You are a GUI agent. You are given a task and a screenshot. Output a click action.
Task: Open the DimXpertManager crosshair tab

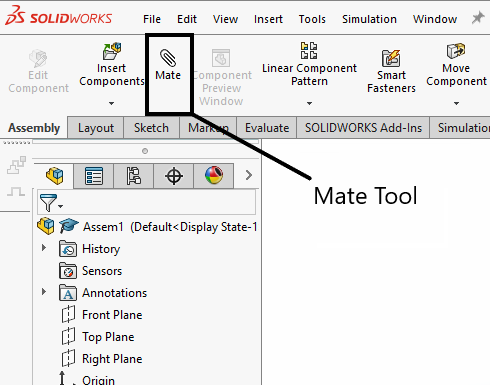(174, 176)
